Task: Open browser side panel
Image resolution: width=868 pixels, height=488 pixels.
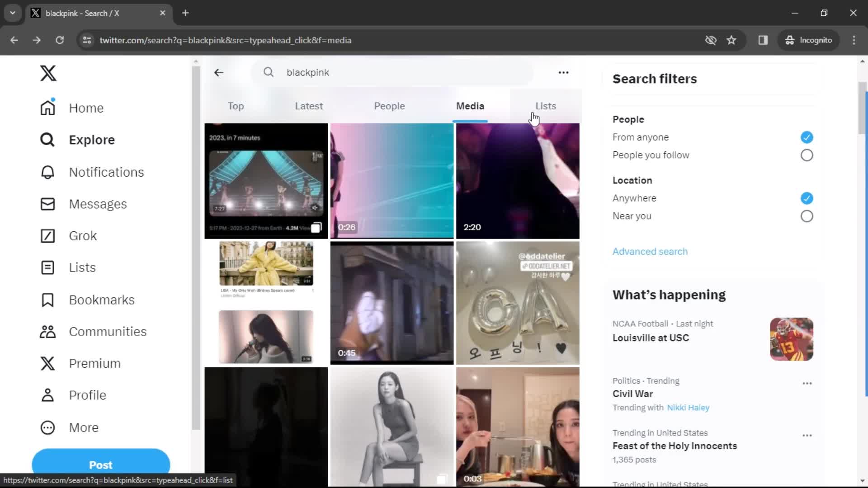Action: pos(763,40)
